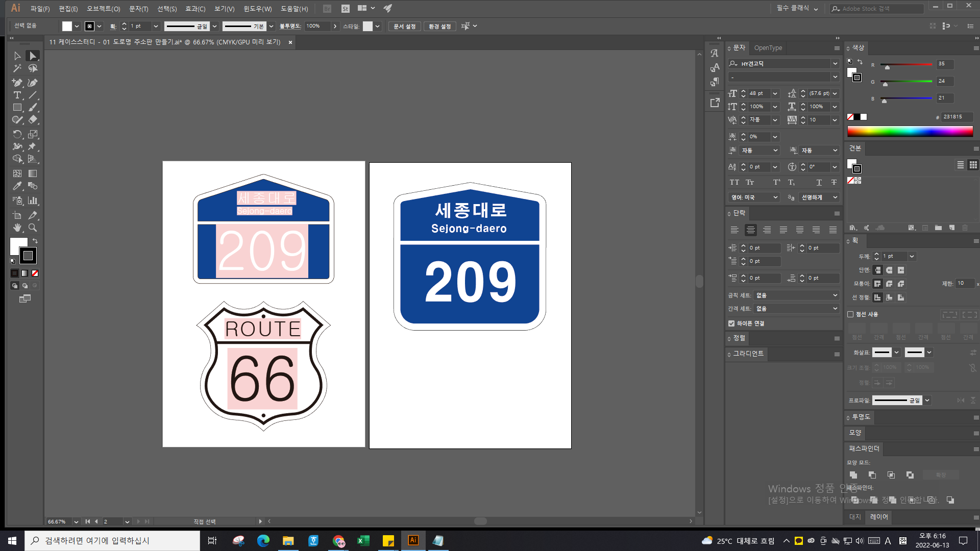
Task: Select the Artboard tool
Action: [x=17, y=215]
